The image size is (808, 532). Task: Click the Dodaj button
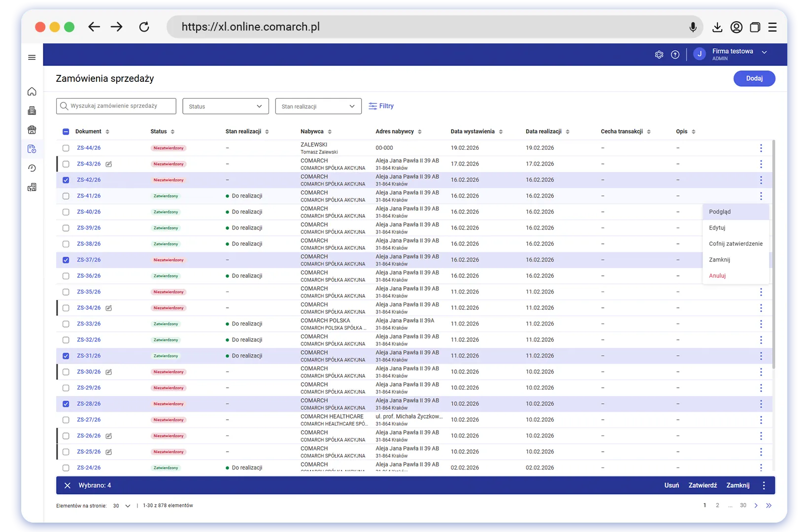[754, 79]
